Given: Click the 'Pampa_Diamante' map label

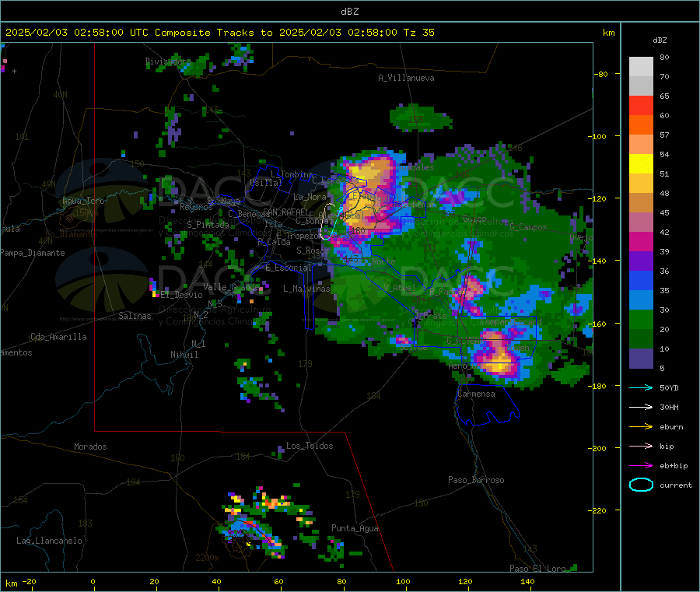Looking at the screenshot, I should [33, 253].
